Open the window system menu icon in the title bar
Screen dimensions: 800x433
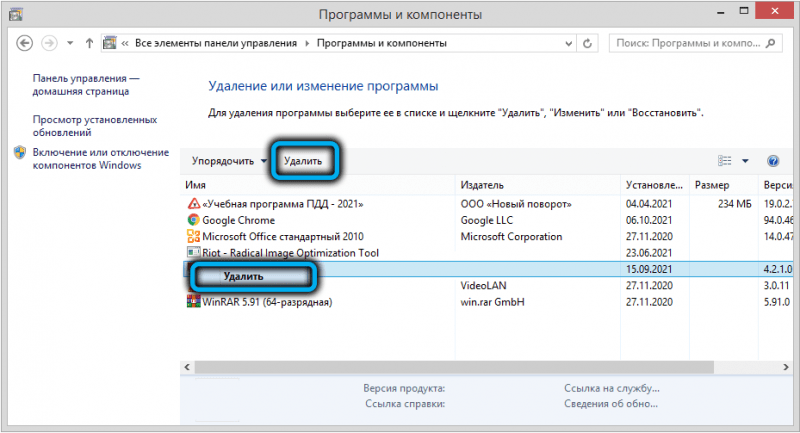15,14
